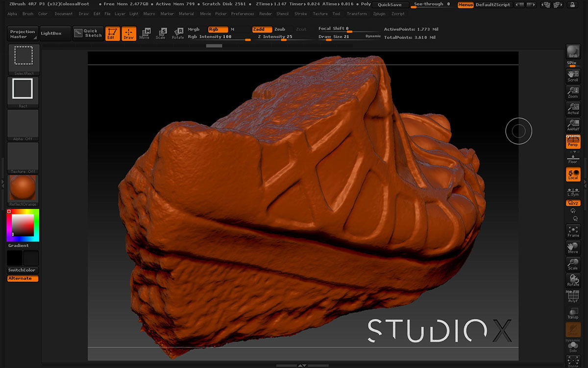Click the Move view icon in right shelf
This screenshot has height=368, width=588.
coord(573,247)
